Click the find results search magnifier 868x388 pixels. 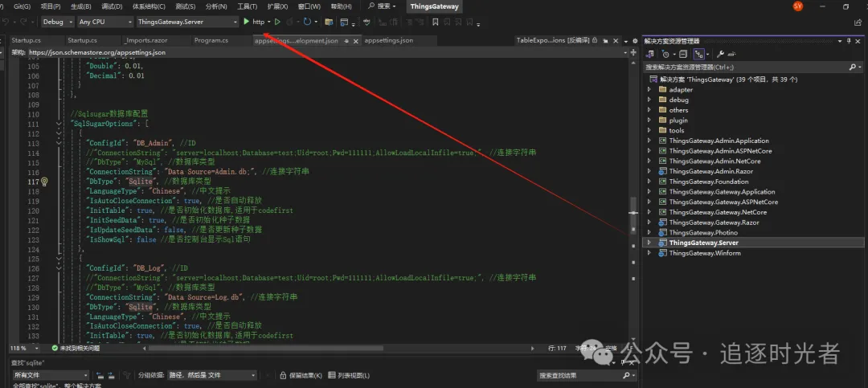[626, 375]
